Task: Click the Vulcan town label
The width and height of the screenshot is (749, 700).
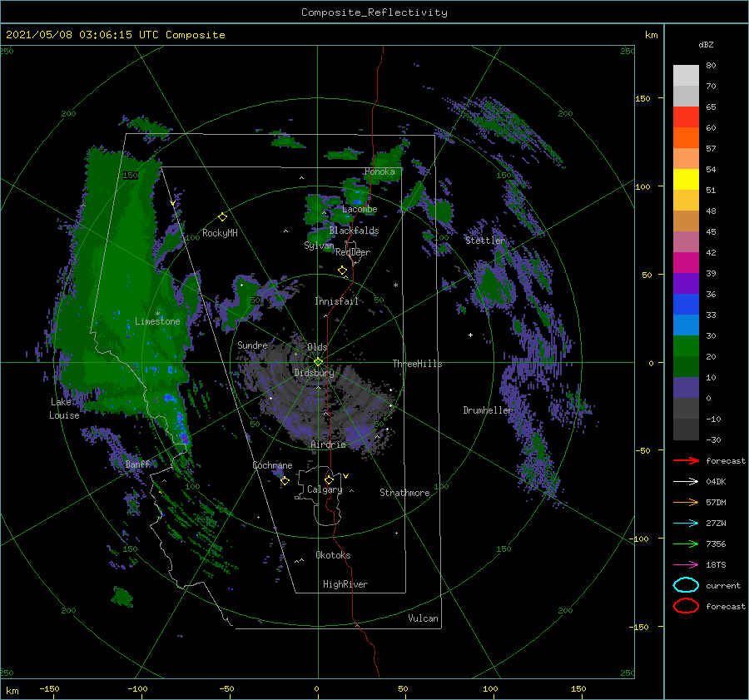Action: point(423,618)
